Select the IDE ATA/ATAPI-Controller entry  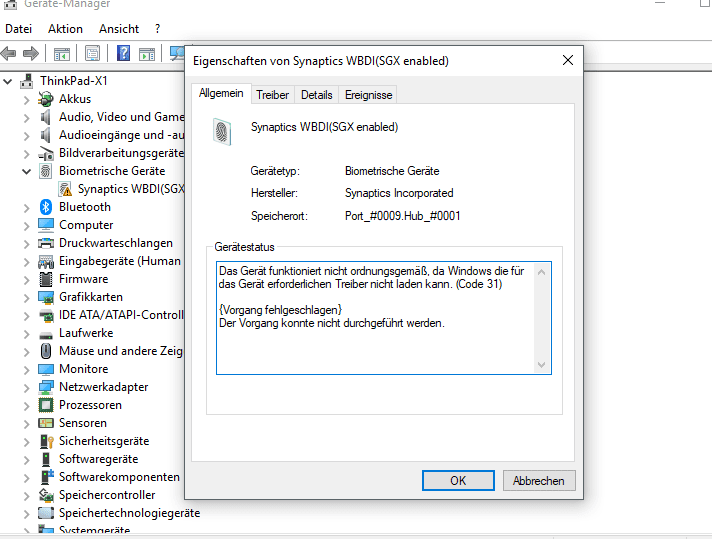pyautogui.click(x=121, y=315)
